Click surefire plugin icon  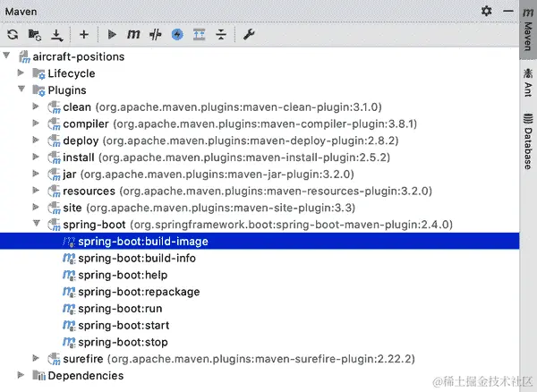click(54, 359)
